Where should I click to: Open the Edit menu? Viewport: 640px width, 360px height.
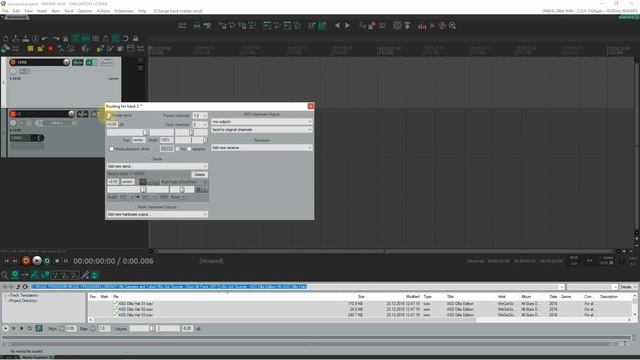pyautogui.click(x=16, y=11)
